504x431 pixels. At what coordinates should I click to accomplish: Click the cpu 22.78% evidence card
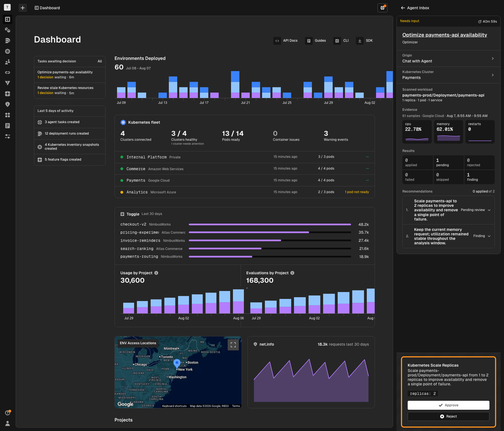point(417,132)
